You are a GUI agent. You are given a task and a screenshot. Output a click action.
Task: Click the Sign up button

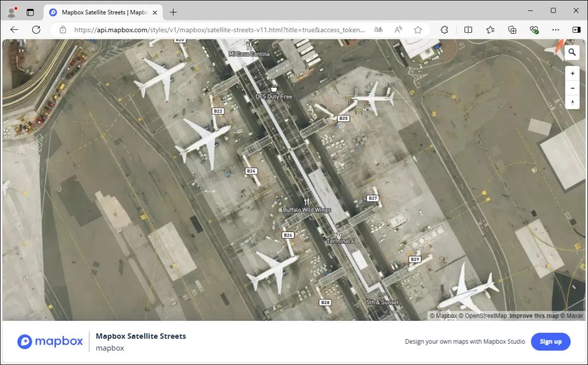(x=550, y=342)
